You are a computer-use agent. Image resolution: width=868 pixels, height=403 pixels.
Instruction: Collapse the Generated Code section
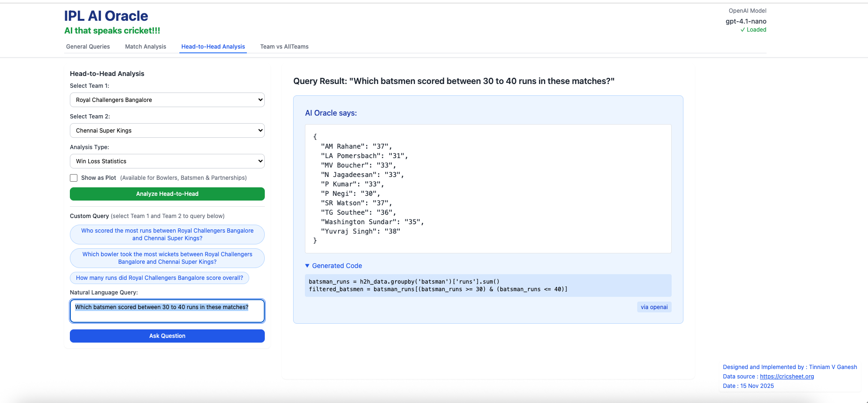(x=334, y=266)
